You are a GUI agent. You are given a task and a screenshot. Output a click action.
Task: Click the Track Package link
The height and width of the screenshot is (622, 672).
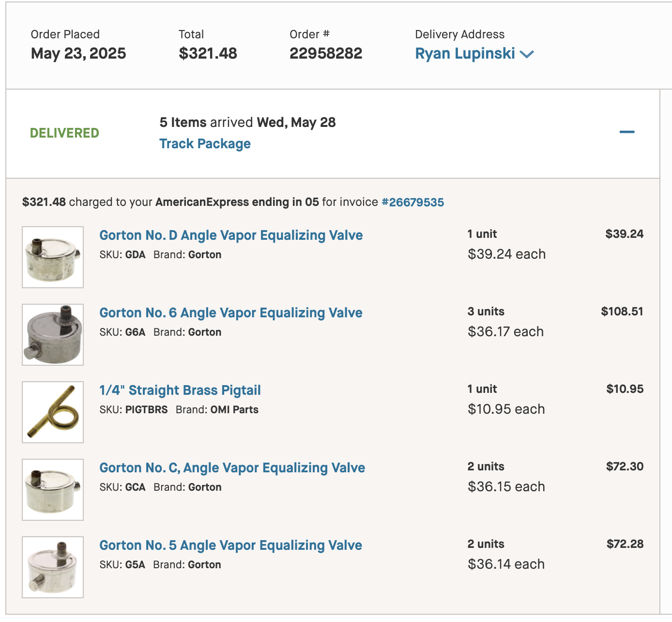(x=205, y=143)
